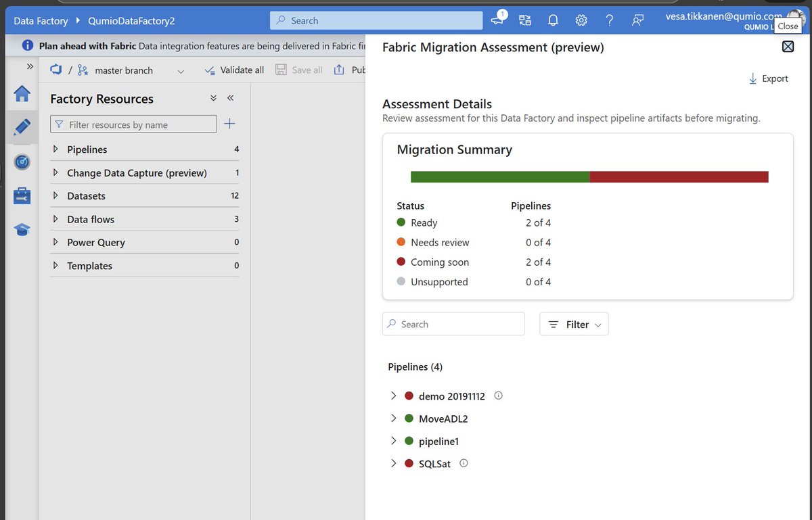The height and width of the screenshot is (520, 812).
Task: Click info icon next to SQLSat
Action: click(x=464, y=463)
